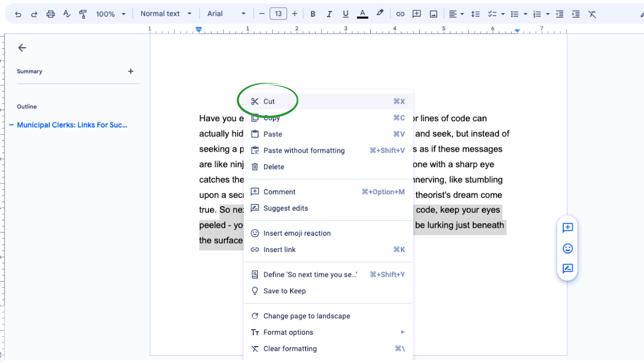Select Define 'So next time you se...' entry
The height and width of the screenshot is (363, 644).
[328, 275]
